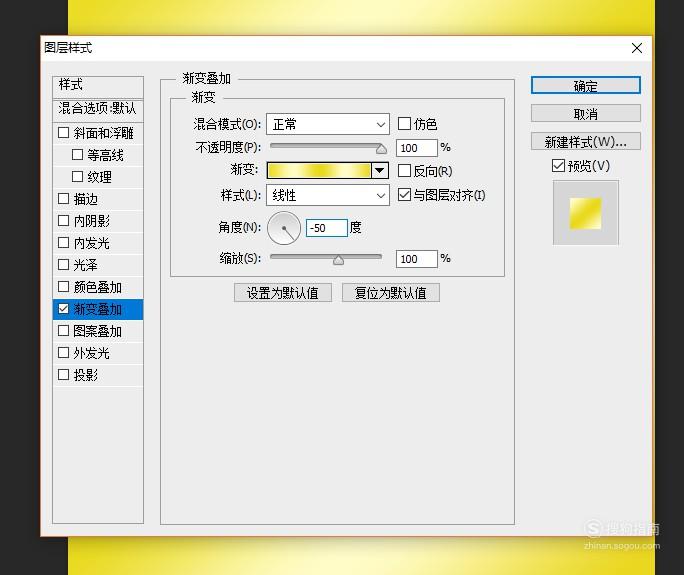Toggle the 预览(V) preview checkbox
684x575 pixels.
pos(558,166)
